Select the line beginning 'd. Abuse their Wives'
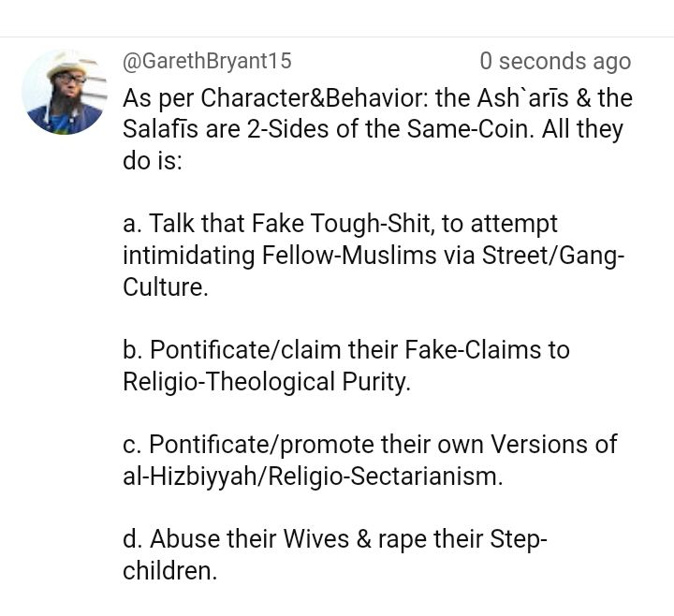Image resolution: width=674 pixels, height=616 pixels. coord(335,539)
